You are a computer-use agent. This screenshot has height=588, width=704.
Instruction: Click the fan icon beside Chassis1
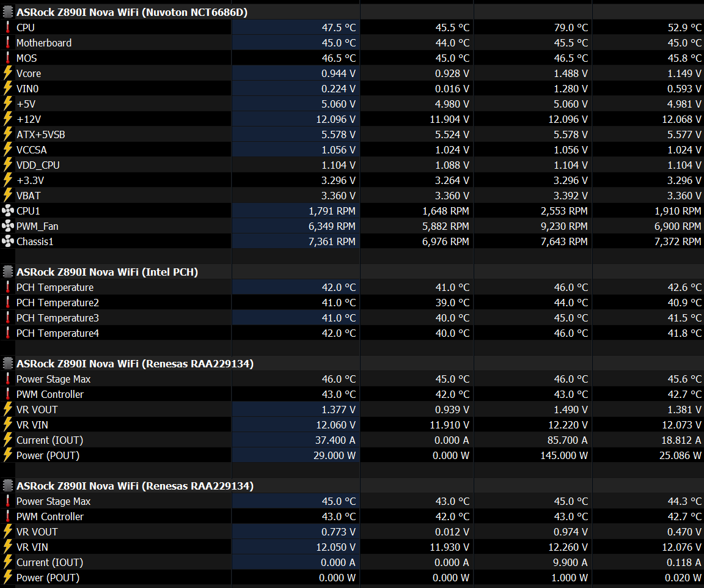click(x=7, y=241)
